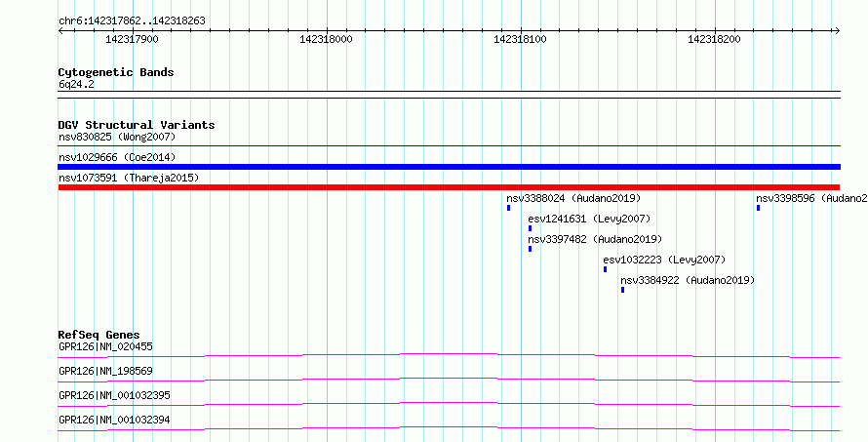The height and width of the screenshot is (442, 868).
Task: Click the black 6q24.2 band bar
Action: pos(449,95)
